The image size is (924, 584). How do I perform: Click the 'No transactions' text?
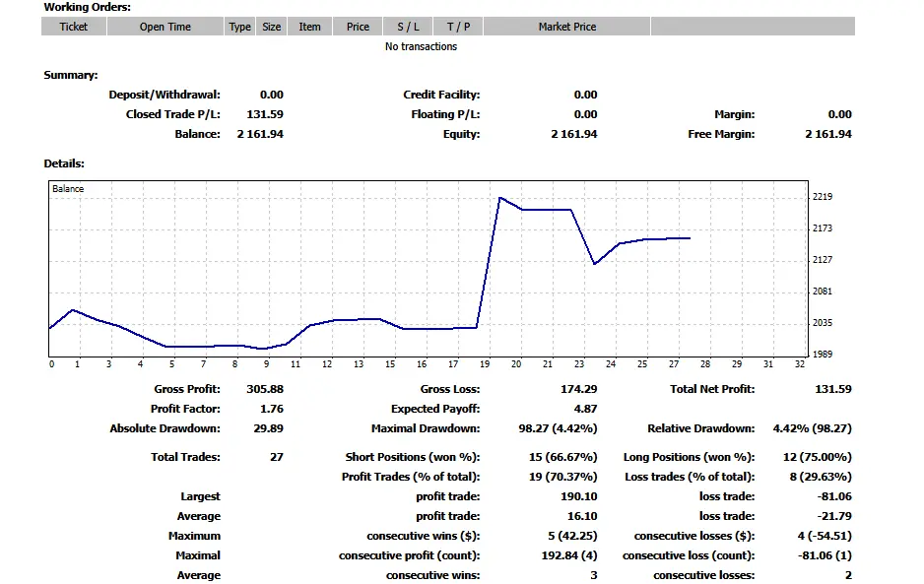[x=421, y=46]
